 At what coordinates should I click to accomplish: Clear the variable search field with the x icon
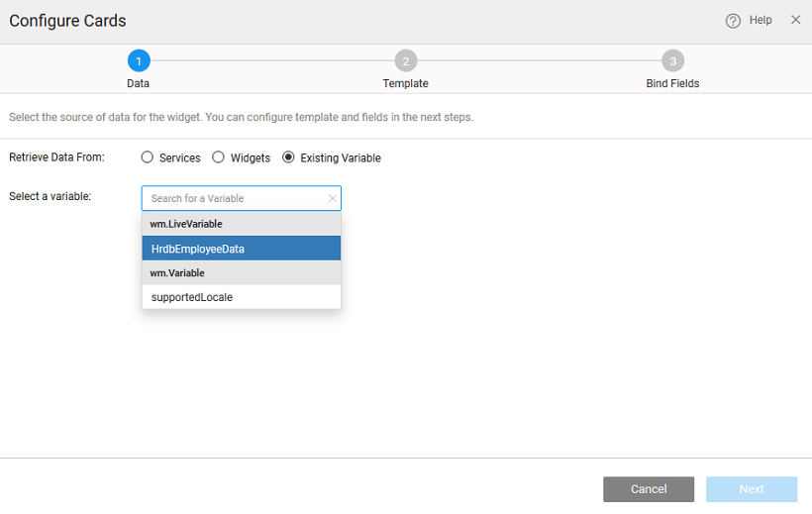[x=332, y=198]
